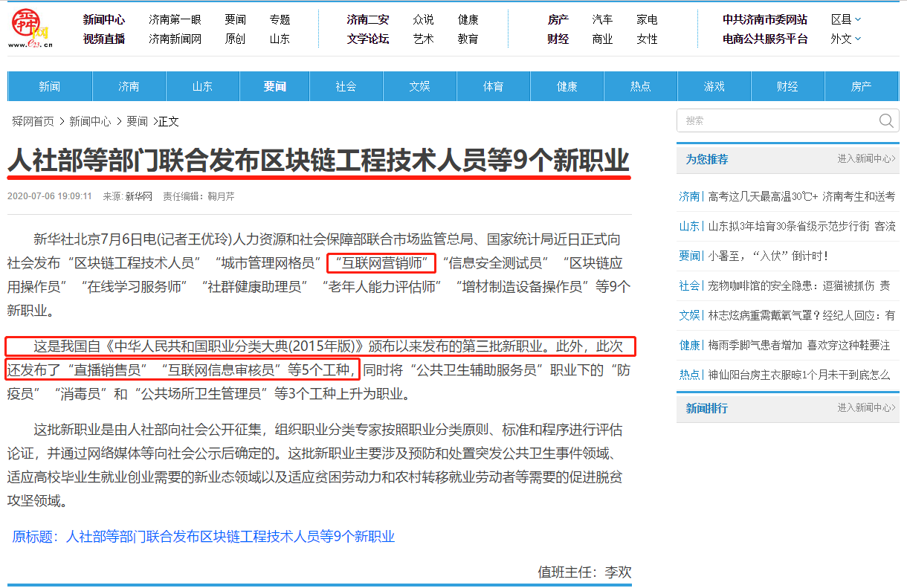907x588 pixels.
Task: Go to 舜网首页 in breadcrumb
Action: (33, 121)
